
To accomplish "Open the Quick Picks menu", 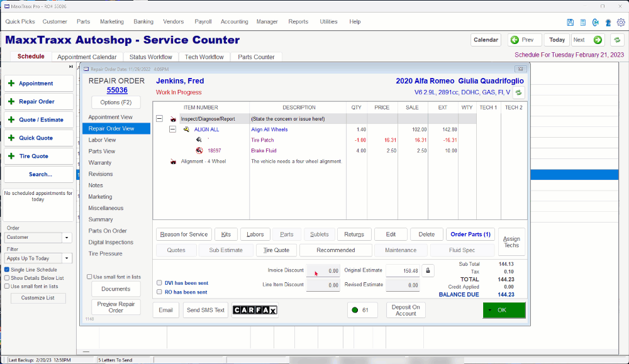I will 20,21.
